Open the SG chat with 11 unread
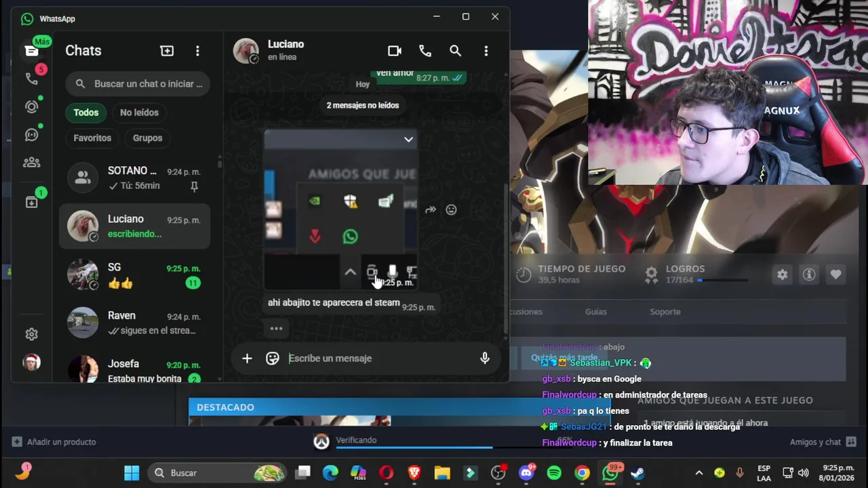 coord(135,274)
